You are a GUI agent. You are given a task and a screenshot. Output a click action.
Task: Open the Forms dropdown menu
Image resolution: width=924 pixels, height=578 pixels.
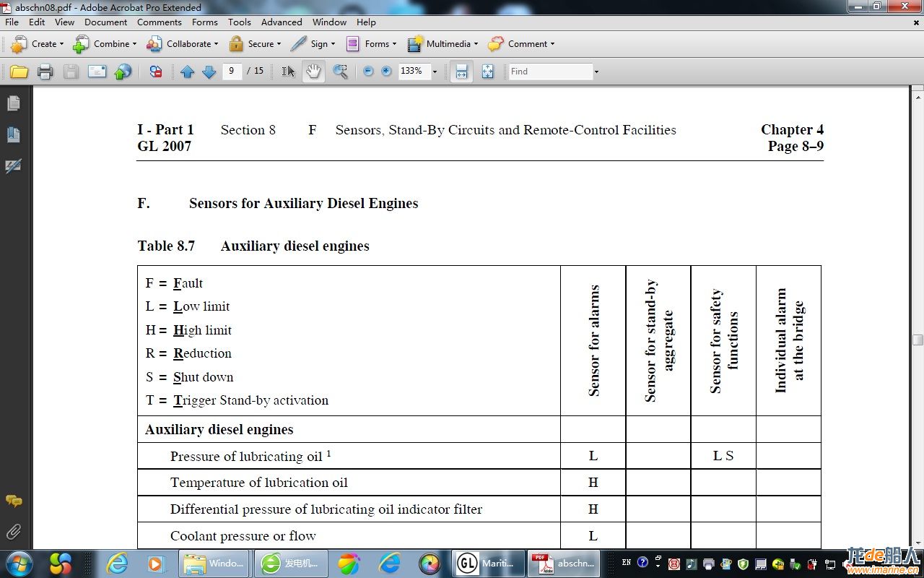point(371,44)
